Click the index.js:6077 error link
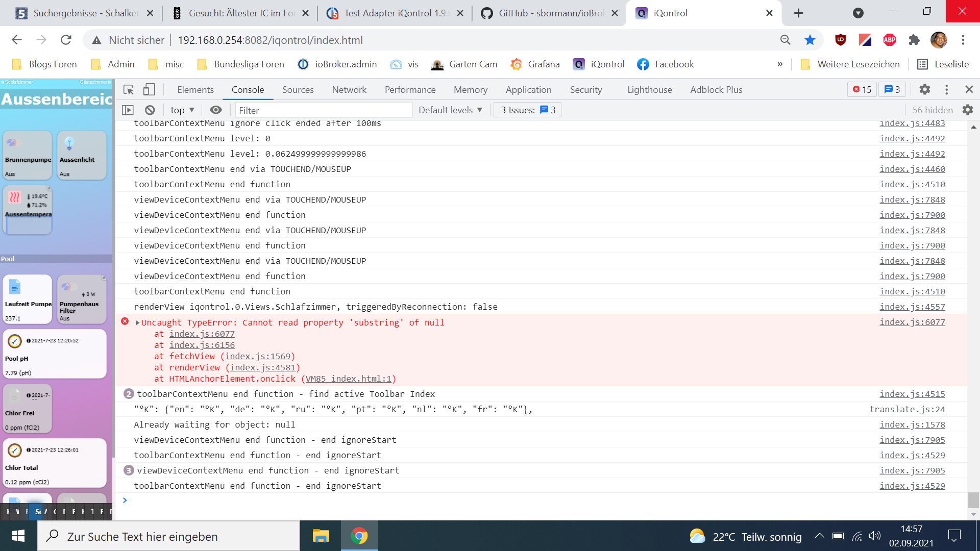The height and width of the screenshot is (551, 980). [912, 322]
